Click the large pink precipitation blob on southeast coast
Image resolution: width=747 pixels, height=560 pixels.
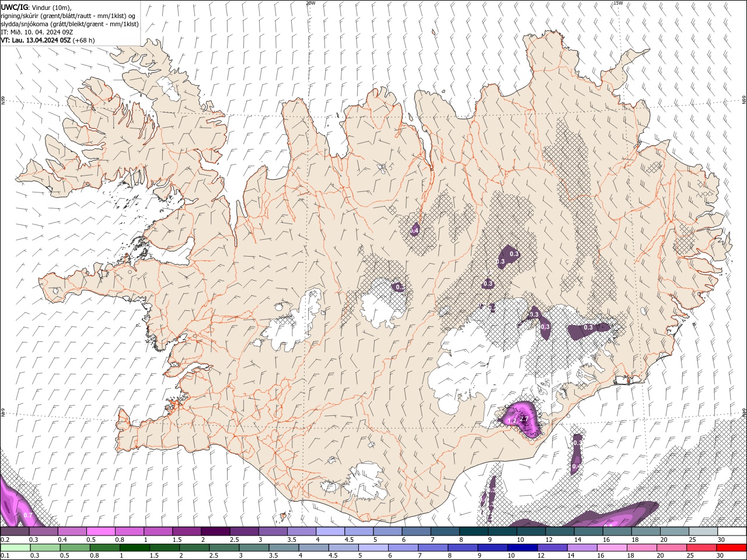click(x=522, y=420)
